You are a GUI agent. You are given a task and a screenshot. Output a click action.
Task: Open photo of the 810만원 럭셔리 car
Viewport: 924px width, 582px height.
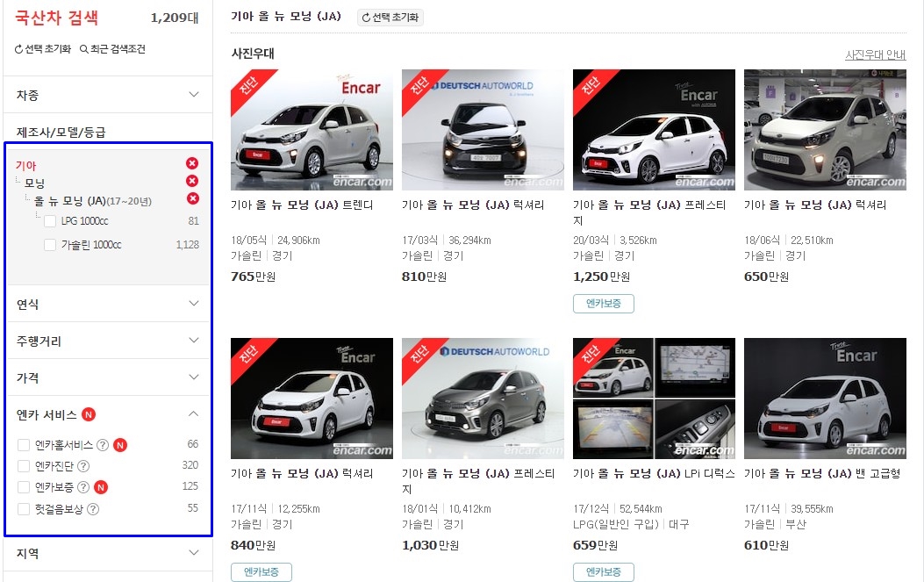click(483, 130)
